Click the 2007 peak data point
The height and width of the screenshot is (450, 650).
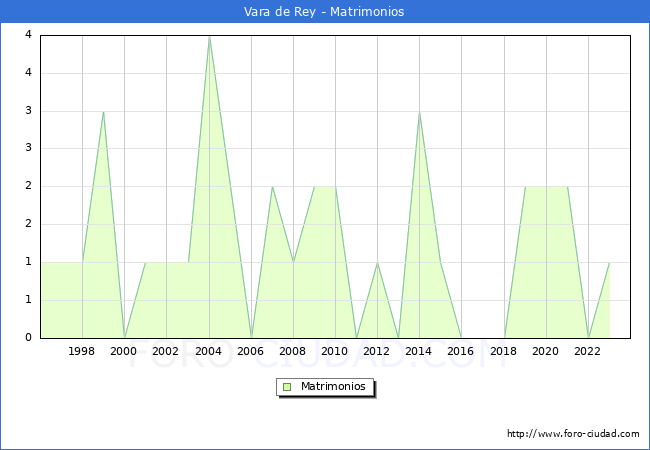pos(272,186)
